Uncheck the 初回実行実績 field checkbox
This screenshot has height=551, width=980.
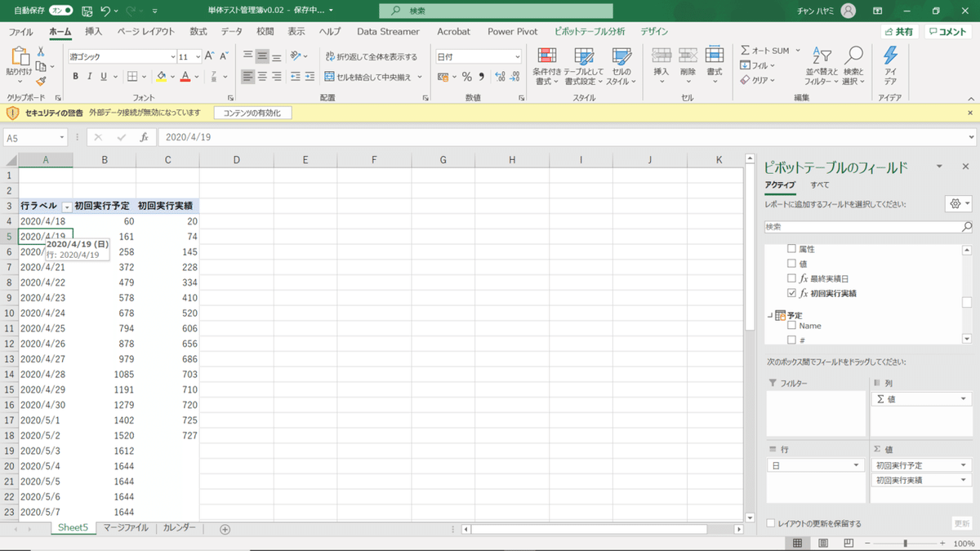coord(791,293)
